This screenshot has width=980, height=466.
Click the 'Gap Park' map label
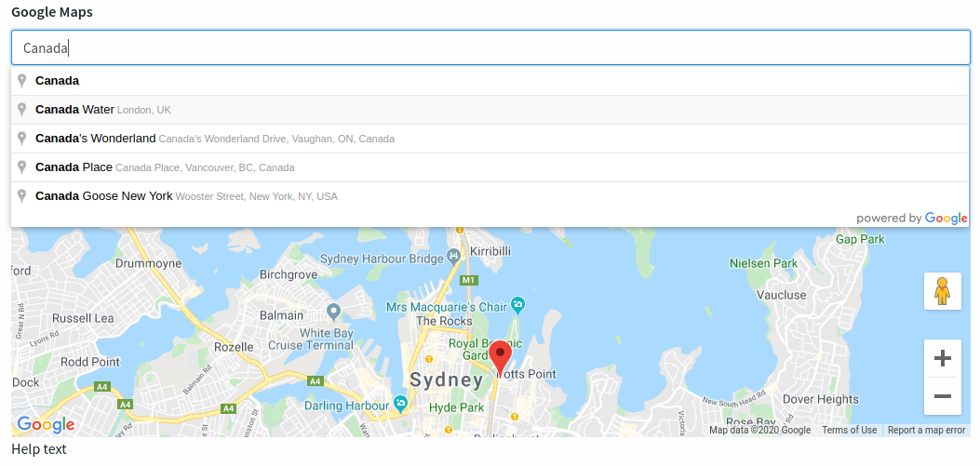861,239
